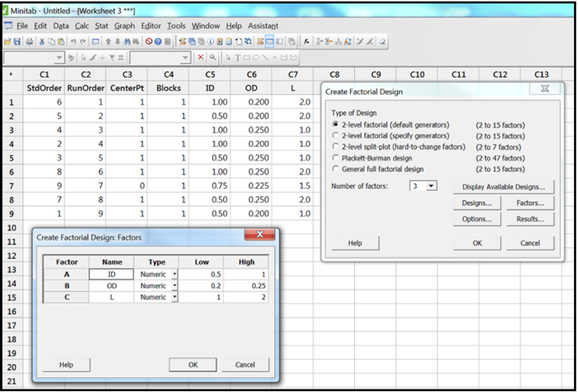Click Display Available Designs button

(x=504, y=187)
